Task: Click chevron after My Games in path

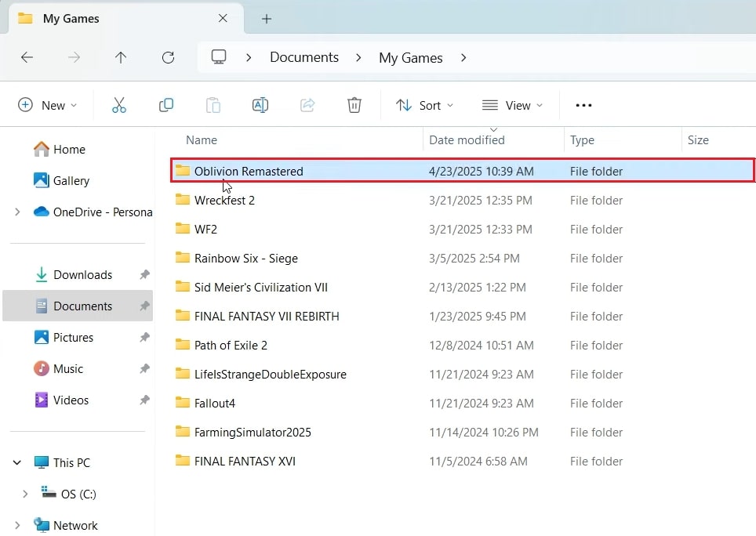Action: [463, 58]
